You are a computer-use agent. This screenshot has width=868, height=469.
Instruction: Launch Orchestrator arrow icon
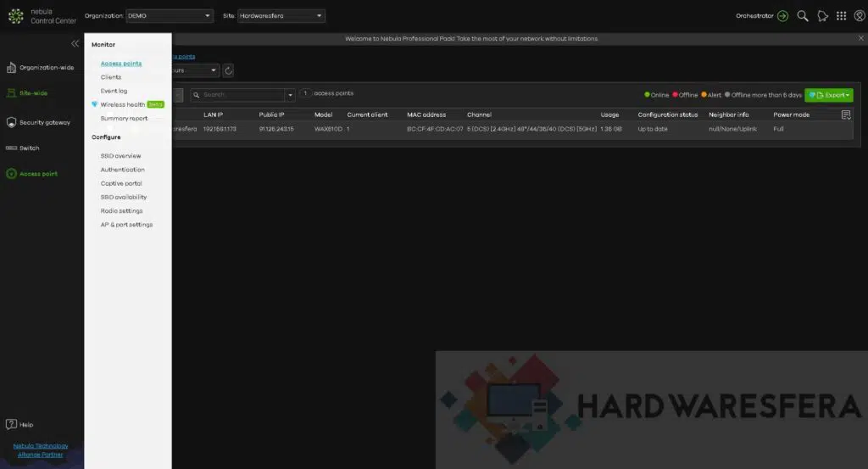tap(782, 16)
